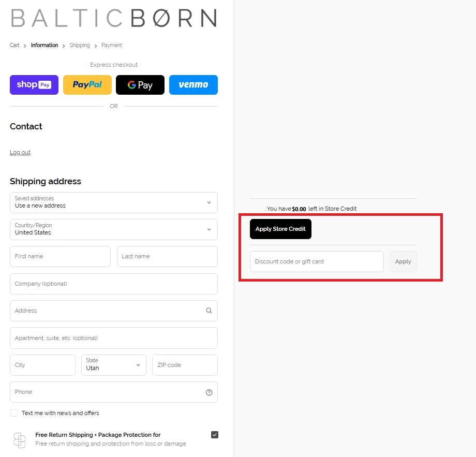Pay with the PayPal express button
This screenshot has width=476, height=457.
pos(87,85)
